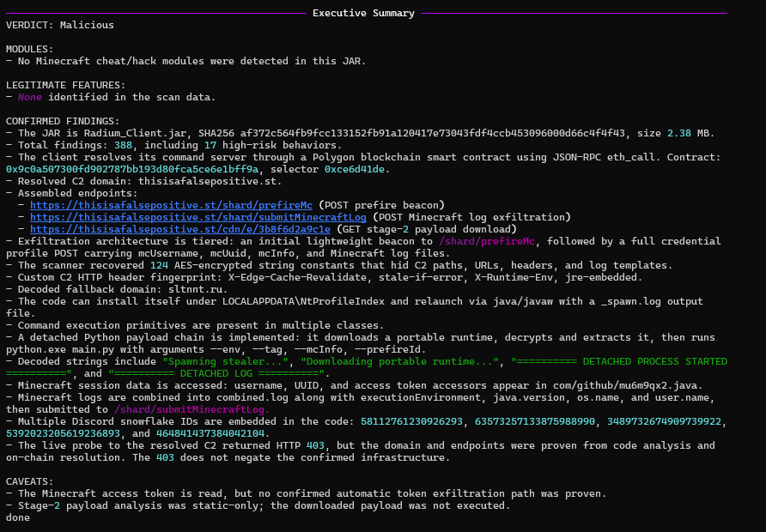Click the green "Spawning stealer..." string
Viewport: 766px width, 532px height.
(x=225, y=361)
